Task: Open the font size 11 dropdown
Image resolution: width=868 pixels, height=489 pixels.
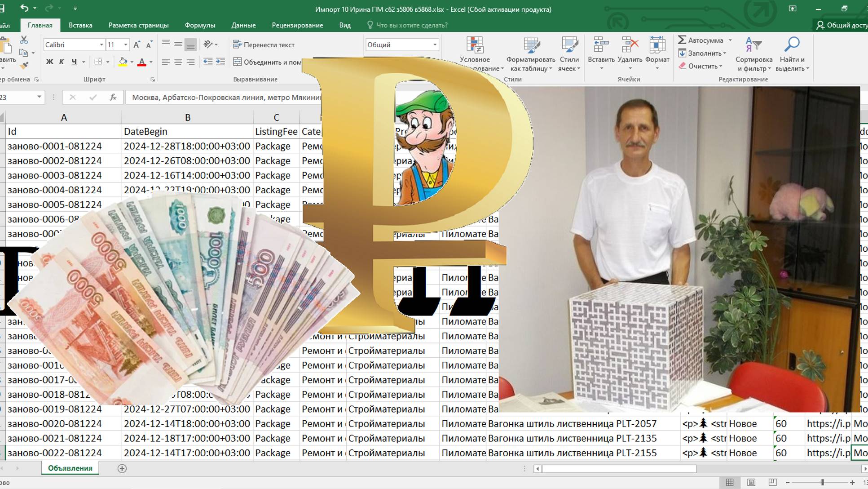Action: point(126,45)
